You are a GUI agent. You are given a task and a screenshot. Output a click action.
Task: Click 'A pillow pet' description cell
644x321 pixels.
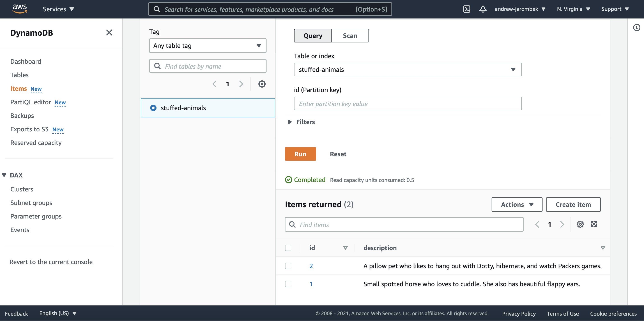(x=482, y=266)
